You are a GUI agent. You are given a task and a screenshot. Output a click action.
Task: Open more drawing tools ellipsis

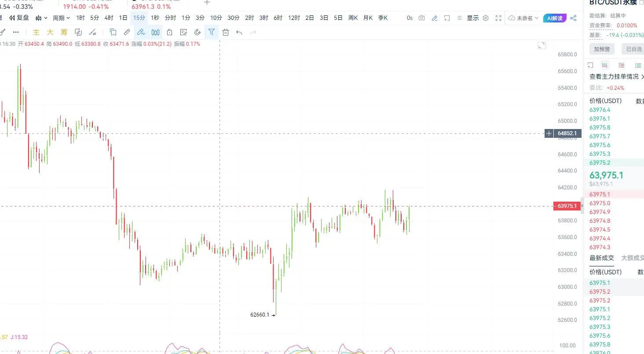[x=16, y=32]
